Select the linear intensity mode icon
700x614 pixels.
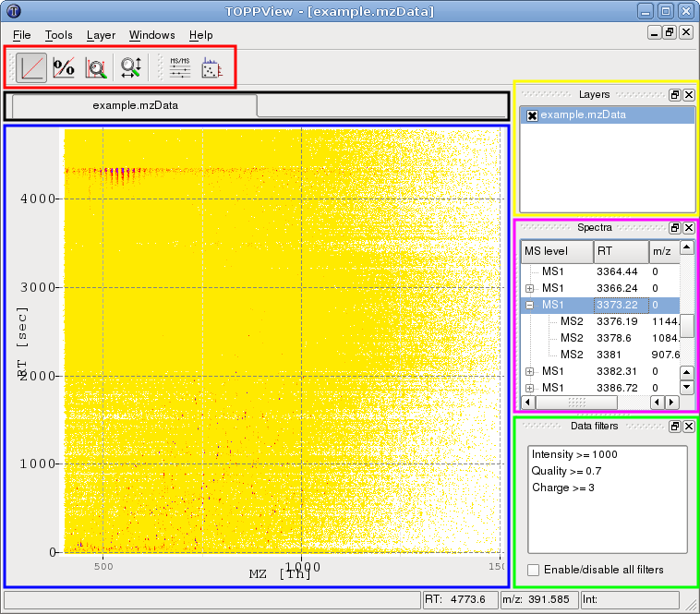click(x=32, y=67)
